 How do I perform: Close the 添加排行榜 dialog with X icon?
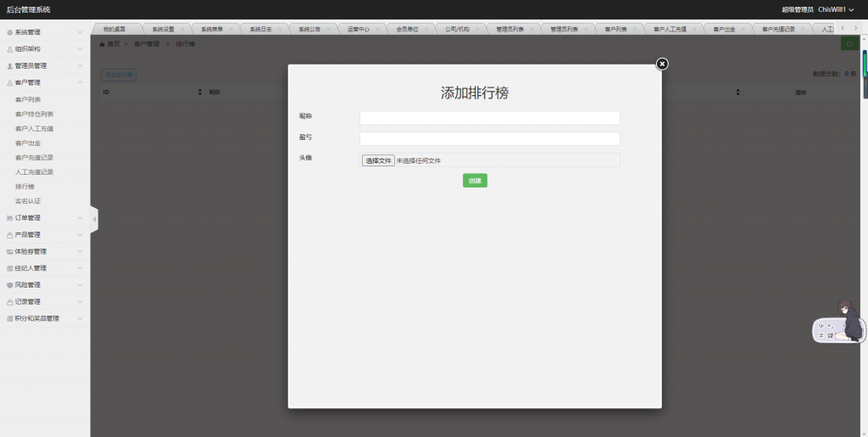click(662, 64)
